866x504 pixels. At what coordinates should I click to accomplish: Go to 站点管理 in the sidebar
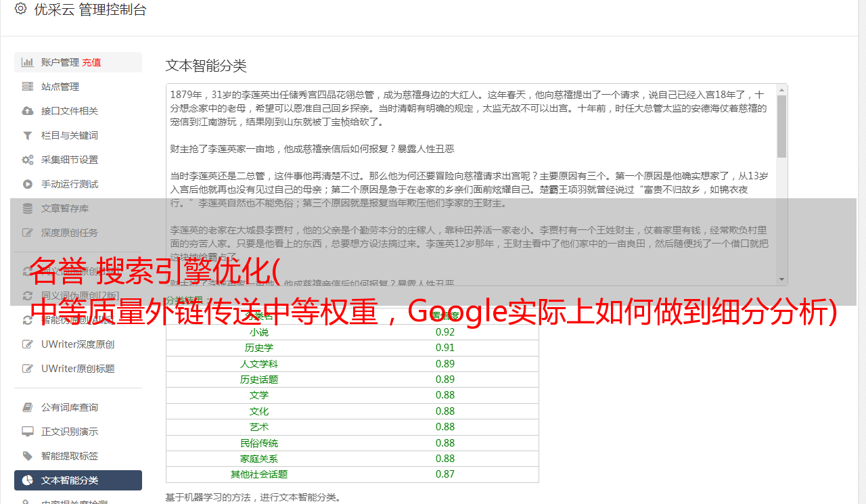[78, 87]
